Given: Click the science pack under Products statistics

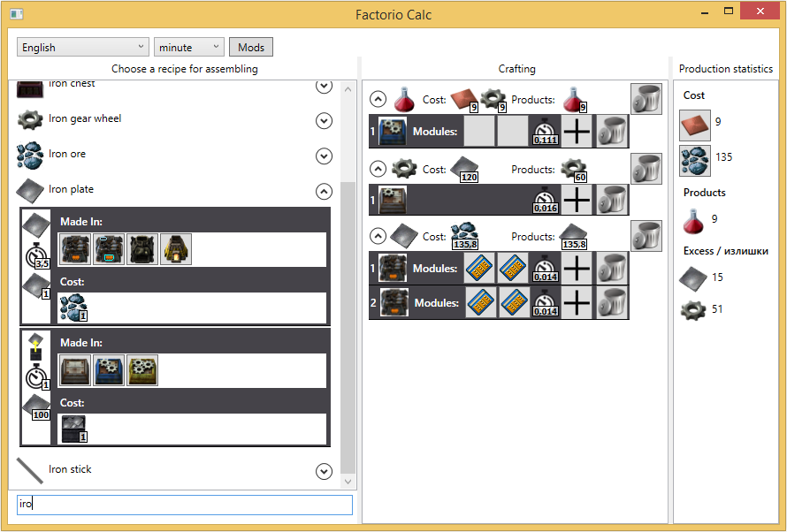Looking at the screenshot, I should (693, 222).
